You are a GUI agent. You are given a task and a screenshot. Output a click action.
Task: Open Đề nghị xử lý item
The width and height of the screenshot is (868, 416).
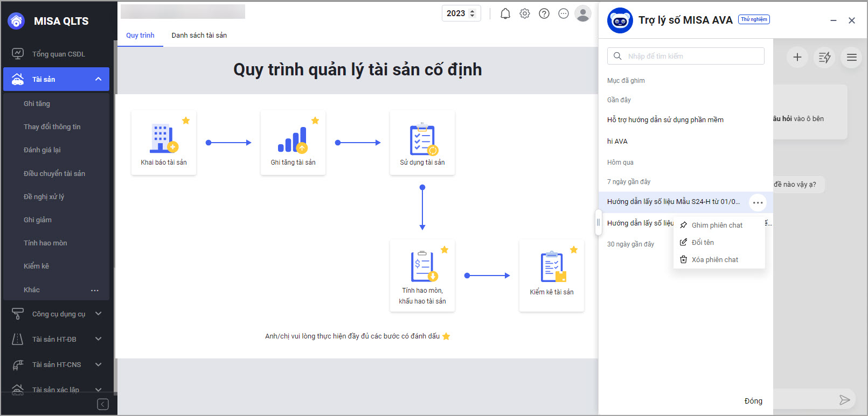point(44,196)
